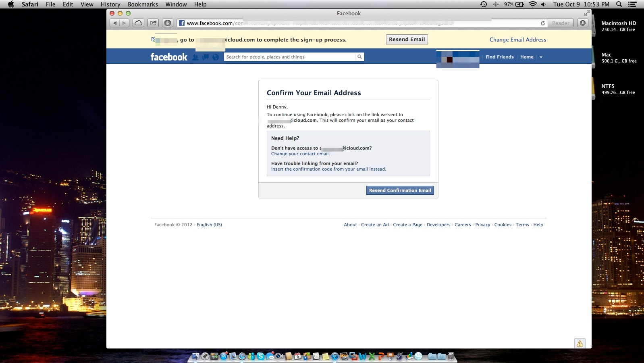Screen dimensions: 644x363
Task: Click Create an Ad footer link
Action: pos(375,225)
